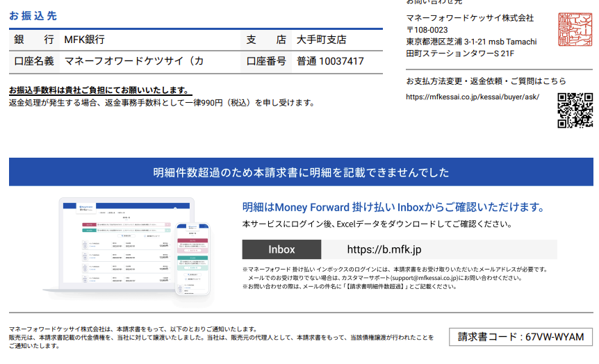Click the note 【請求書明細件数超過】 subject line

[x=350, y=286]
